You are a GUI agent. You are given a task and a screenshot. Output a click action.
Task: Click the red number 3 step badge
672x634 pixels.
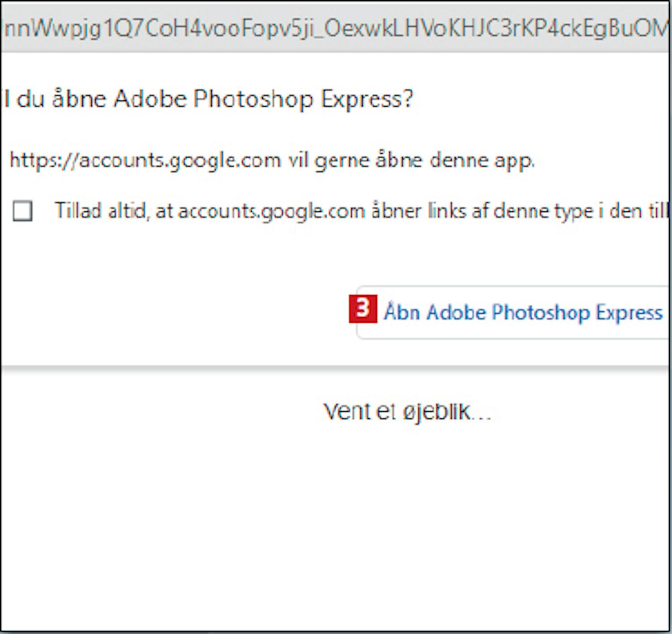362,309
